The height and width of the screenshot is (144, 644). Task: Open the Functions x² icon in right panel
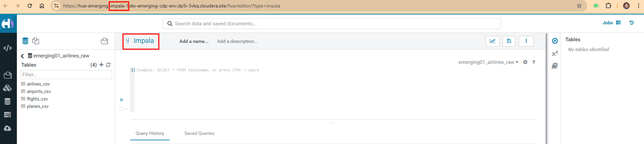(x=555, y=53)
